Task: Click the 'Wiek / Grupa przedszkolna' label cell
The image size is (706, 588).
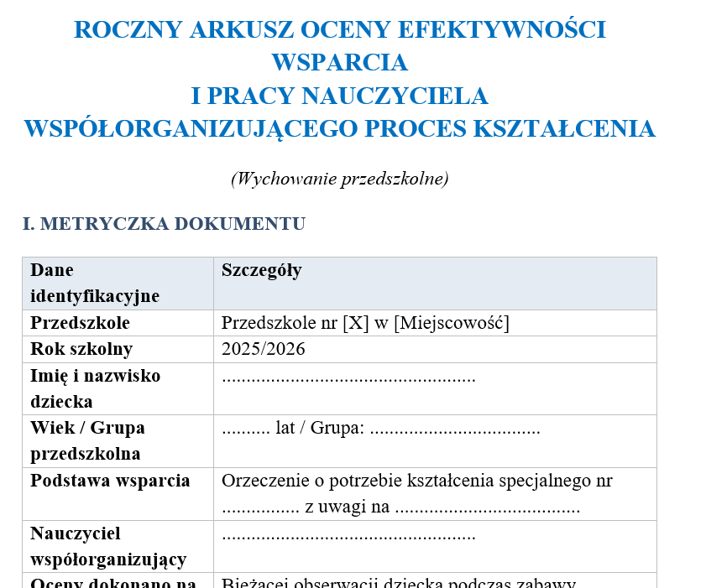Action: (x=118, y=441)
